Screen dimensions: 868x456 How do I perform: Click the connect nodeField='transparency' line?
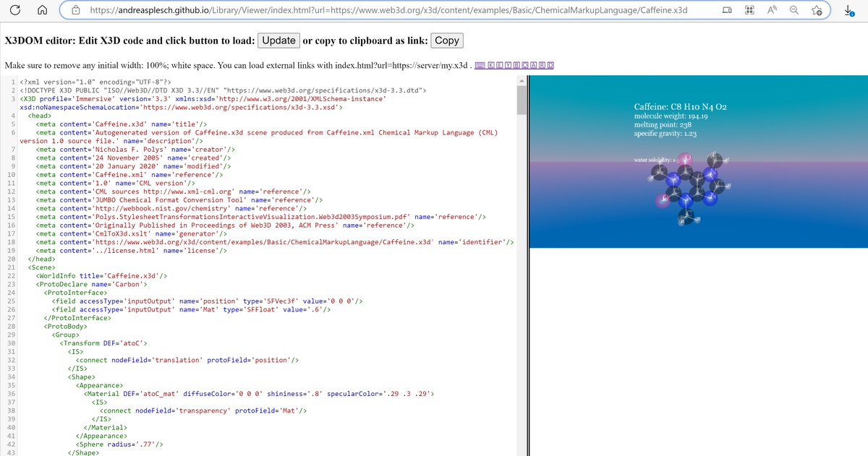tap(204, 411)
